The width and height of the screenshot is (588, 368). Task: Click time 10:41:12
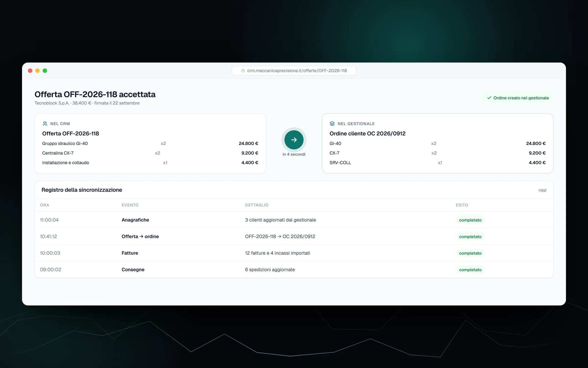[x=49, y=237]
